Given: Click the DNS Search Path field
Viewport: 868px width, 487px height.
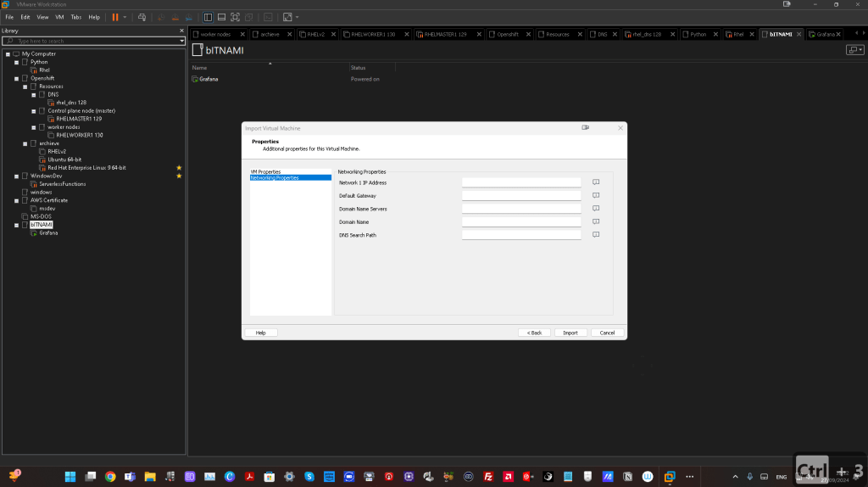Looking at the screenshot, I should click(521, 235).
